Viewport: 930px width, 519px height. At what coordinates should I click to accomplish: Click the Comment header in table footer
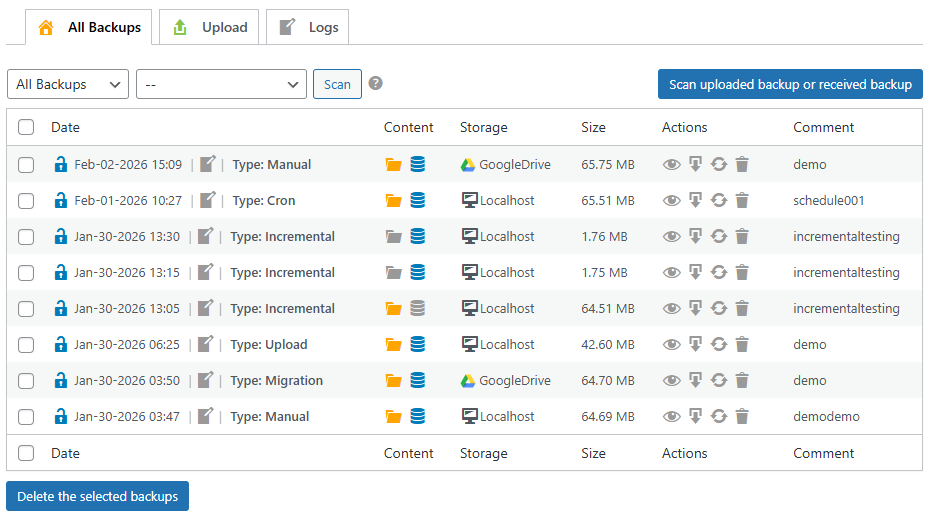pyautogui.click(x=823, y=453)
